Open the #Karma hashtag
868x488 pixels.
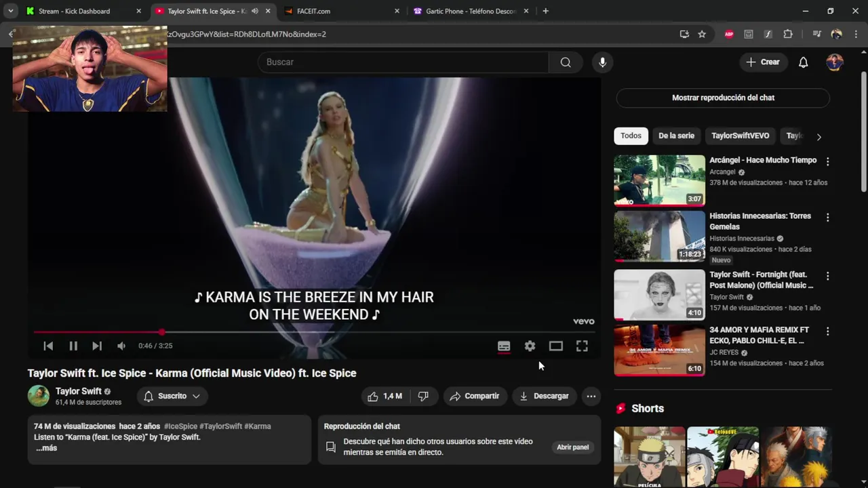tap(258, 426)
